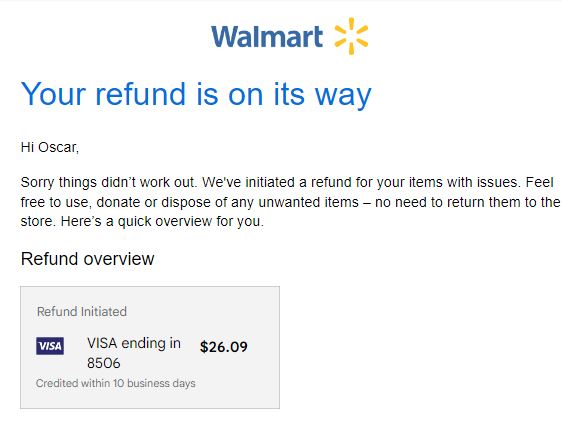
Task: Click the word "Oscar" in the greeting
Action: [58, 147]
